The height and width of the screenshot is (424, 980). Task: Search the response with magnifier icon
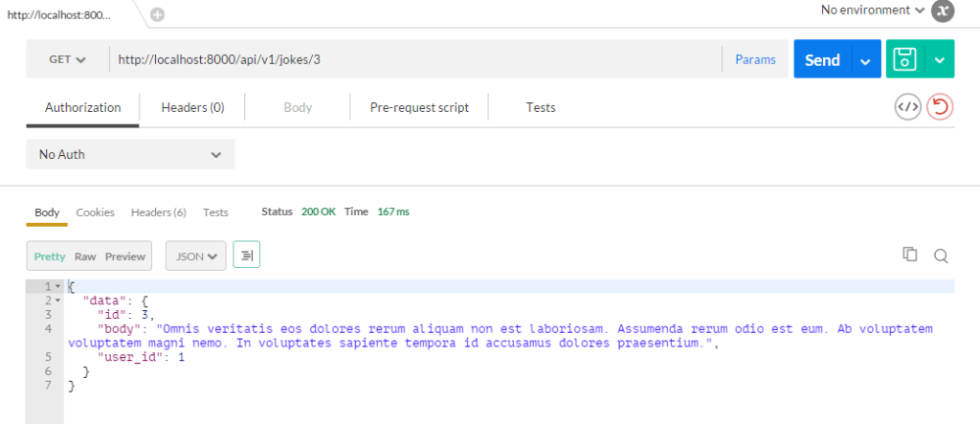tap(940, 256)
